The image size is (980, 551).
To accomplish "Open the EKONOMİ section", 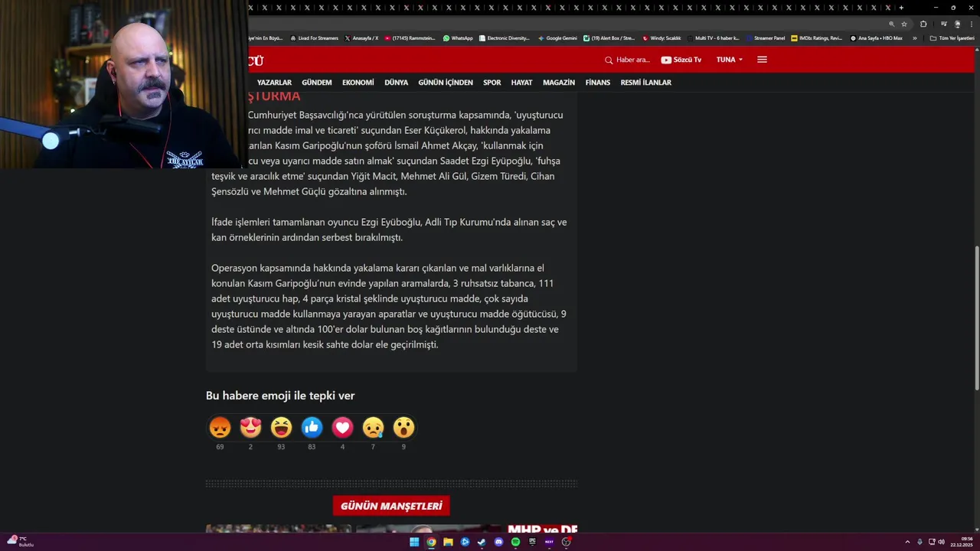I will click(x=358, y=83).
